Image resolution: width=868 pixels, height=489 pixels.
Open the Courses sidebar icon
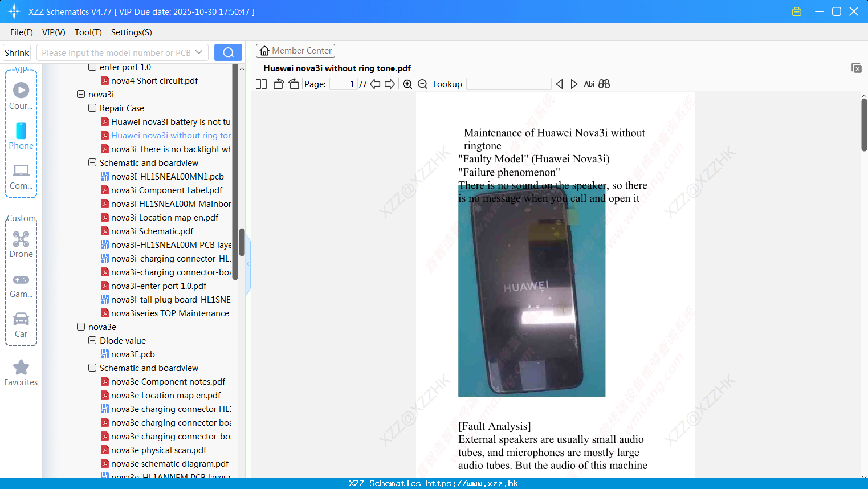[x=21, y=96]
